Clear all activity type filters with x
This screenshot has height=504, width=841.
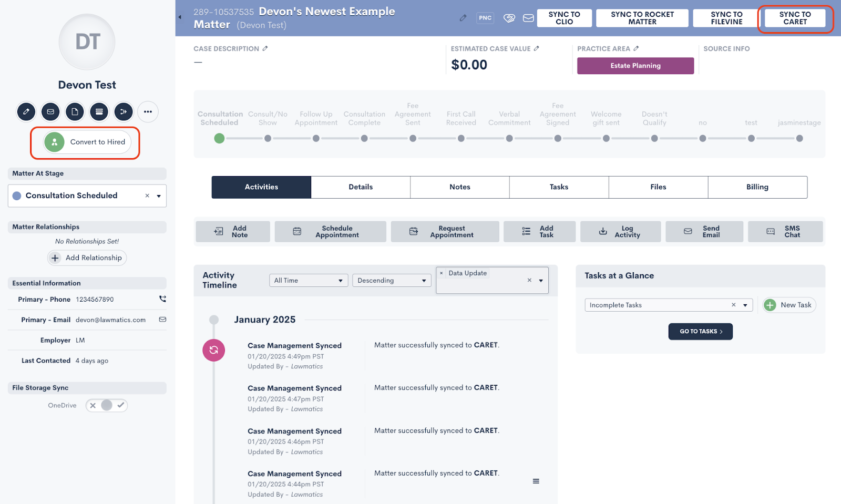point(529,280)
